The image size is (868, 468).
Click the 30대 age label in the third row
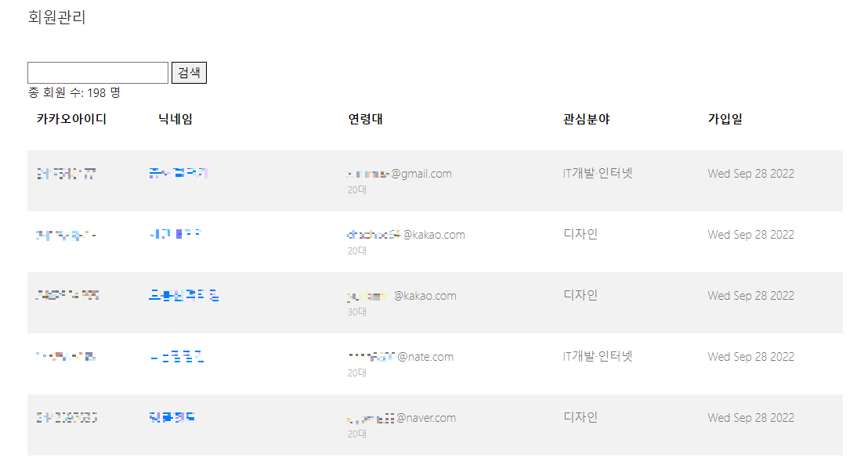(356, 311)
